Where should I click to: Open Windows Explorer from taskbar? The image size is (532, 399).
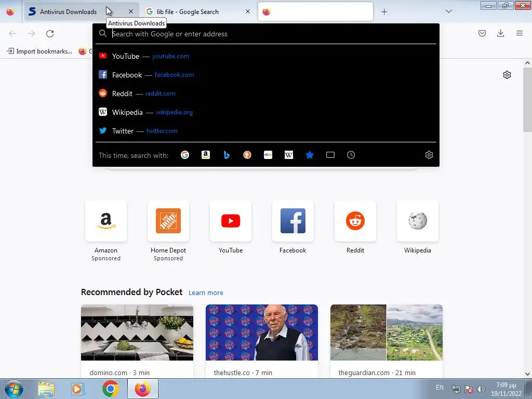click(46, 389)
